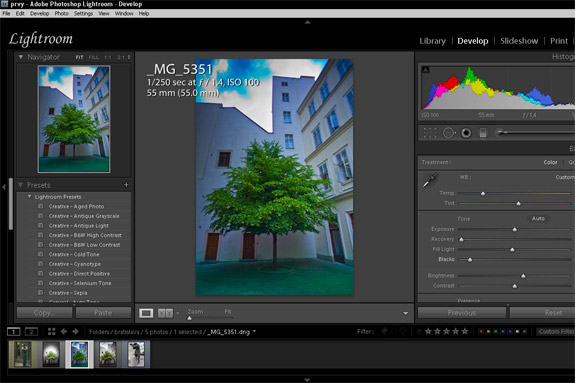Open Navigator zoom ratio dropdown arrows
575x383 pixels.
click(129, 57)
